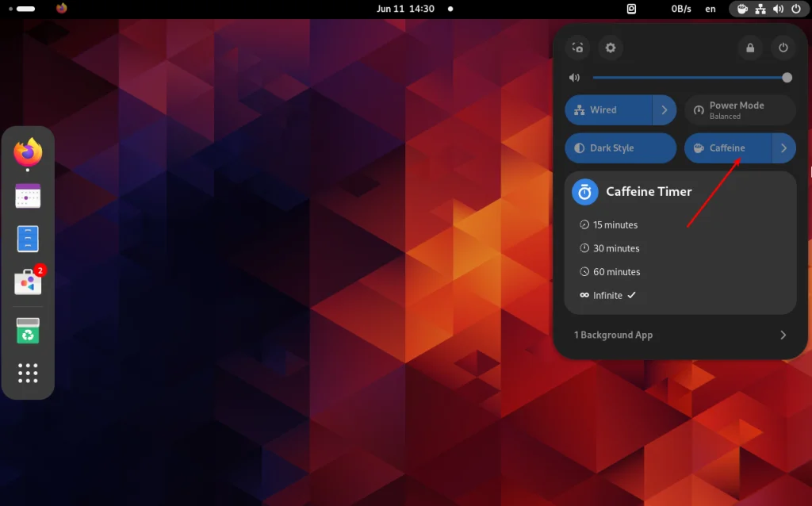
Task: Open the blue file manager dock icon
Action: [28, 239]
